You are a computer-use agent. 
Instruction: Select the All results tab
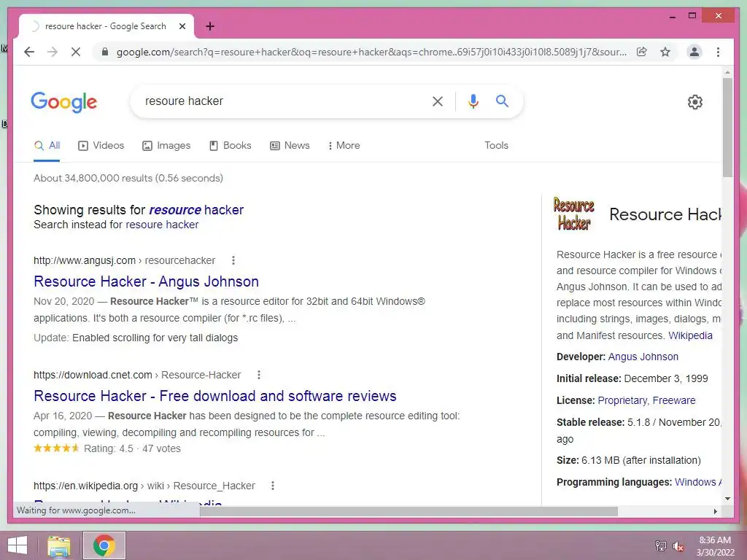(47, 146)
